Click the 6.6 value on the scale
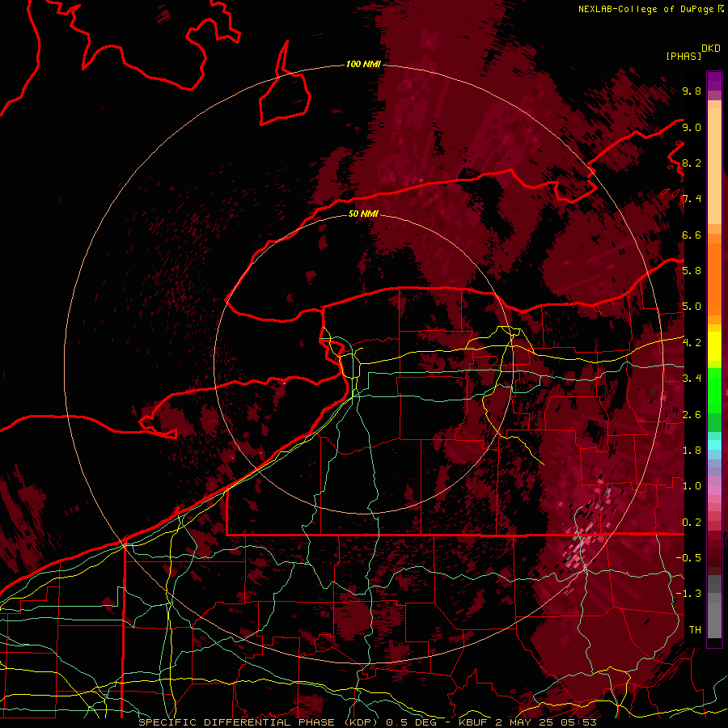Screen dimensions: 728x728 coord(692,235)
